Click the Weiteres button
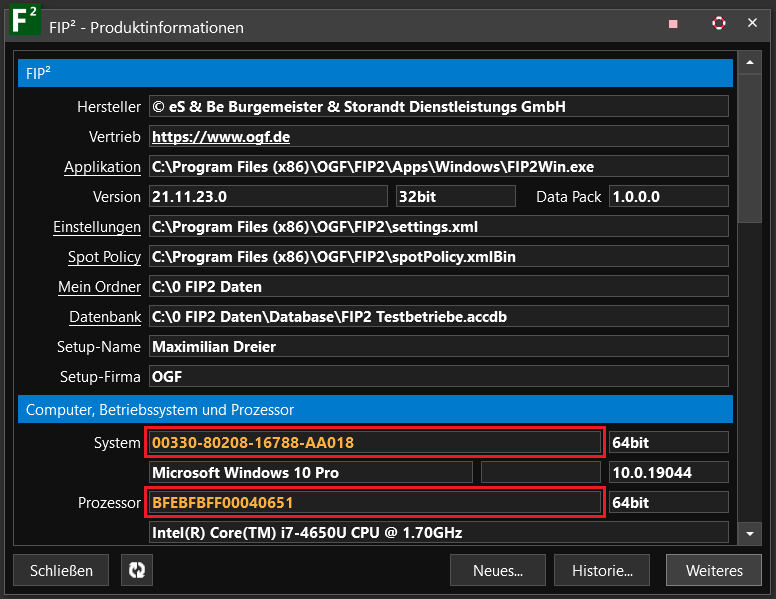The width and height of the screenshot is (776, 599). pyautogui.click(x=714, y=570)
